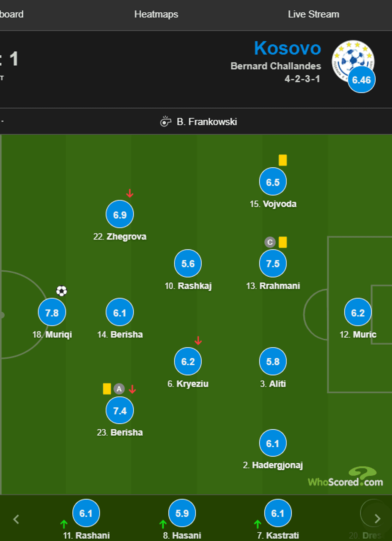Switch to the Heatmaps tab
Screen dimensions: 392x541
(156, 14)
